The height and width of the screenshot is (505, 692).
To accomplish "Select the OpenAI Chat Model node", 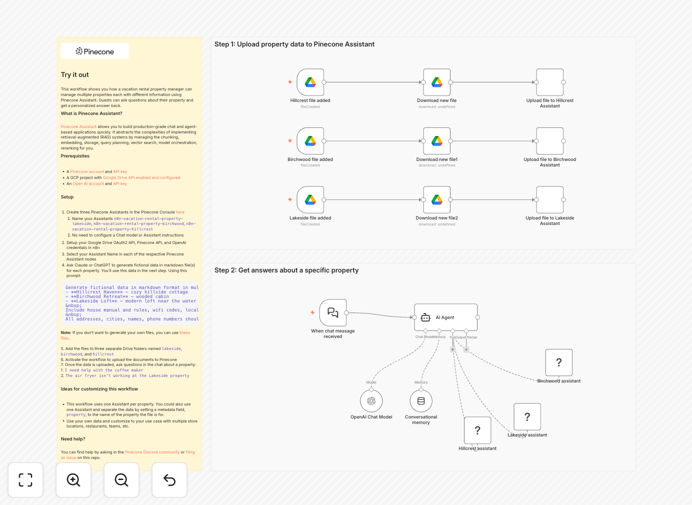I will pyautogui.click(x=371, y=401).
